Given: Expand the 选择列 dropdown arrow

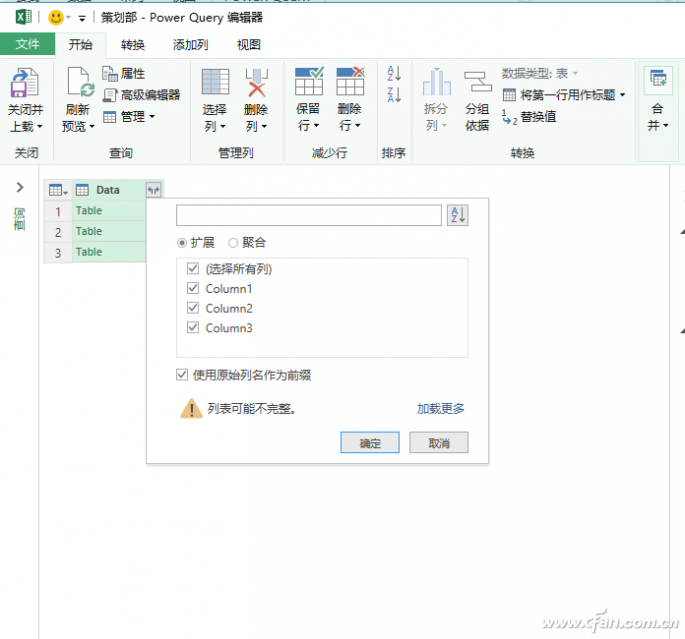Looking at the screenshot, I should tap(223, 127).
